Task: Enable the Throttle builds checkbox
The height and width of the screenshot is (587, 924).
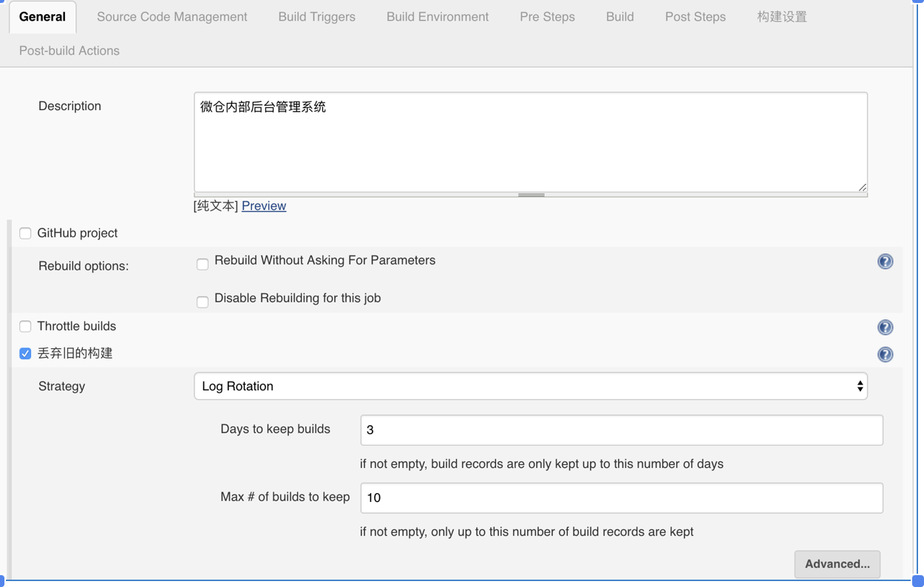Action: (25, 327)
